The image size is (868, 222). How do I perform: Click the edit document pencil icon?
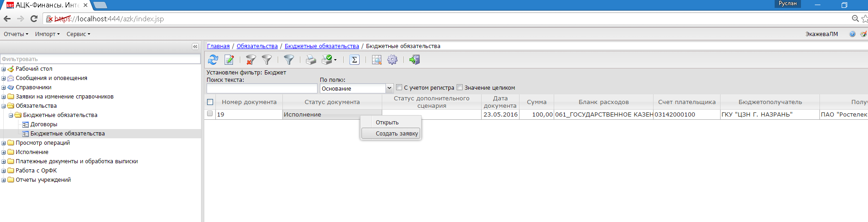coord(229,60)
